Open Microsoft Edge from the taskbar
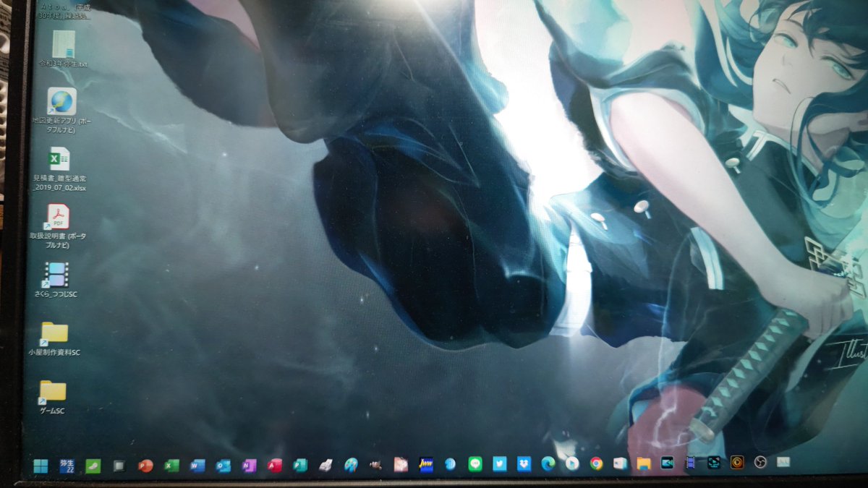868x488 pixels. pyautogui.click(x=548, y=464)
